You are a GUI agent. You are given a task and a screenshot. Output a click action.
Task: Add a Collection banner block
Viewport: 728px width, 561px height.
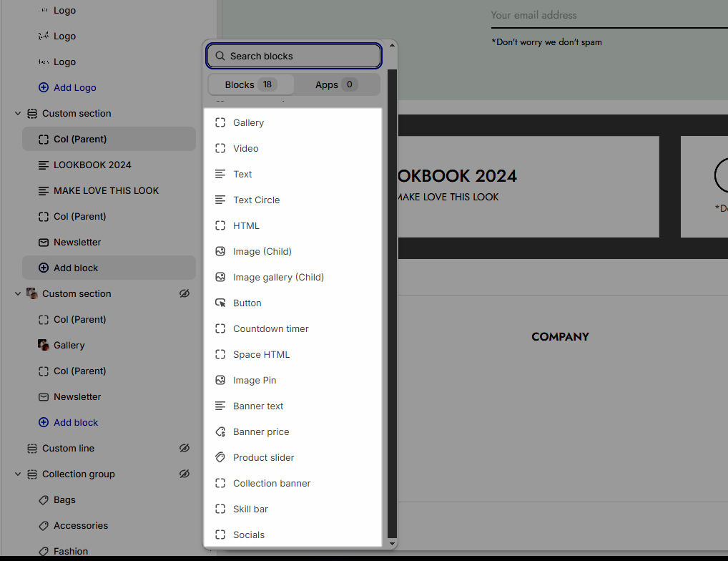tap(293, 484)
